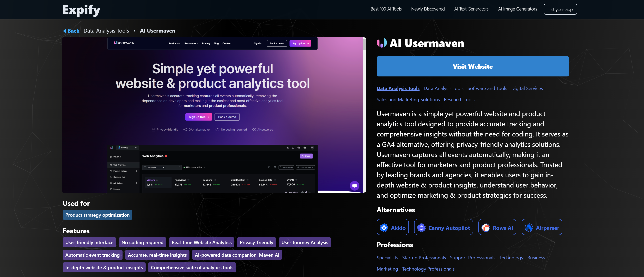Expand Products dropdown in preview
The image size is (644, 277).
click(175, 43)
